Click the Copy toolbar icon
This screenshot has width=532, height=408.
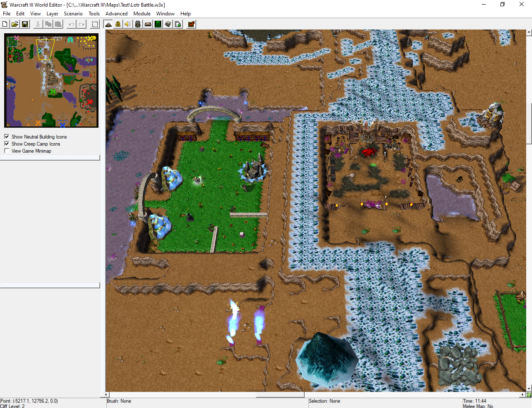pyautogui.click(x=48, y=24)
